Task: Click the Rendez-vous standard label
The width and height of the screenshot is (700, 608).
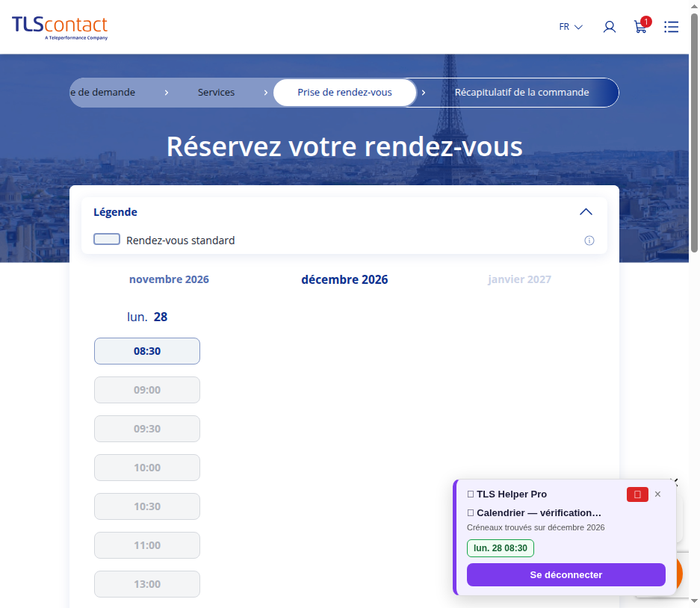Action: pos(180,241)
